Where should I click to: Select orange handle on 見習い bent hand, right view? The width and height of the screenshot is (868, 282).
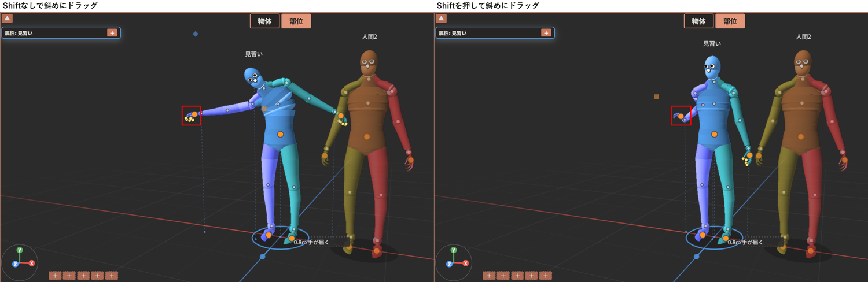click(681, 117)
